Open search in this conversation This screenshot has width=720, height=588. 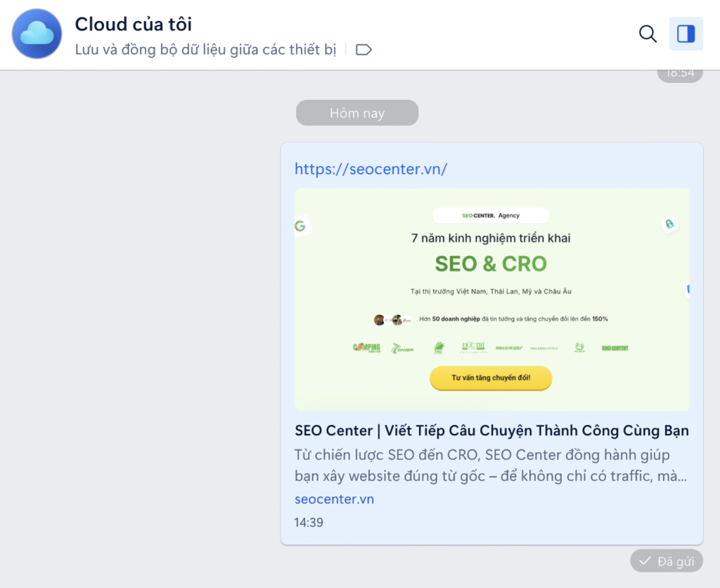(648, 34)
